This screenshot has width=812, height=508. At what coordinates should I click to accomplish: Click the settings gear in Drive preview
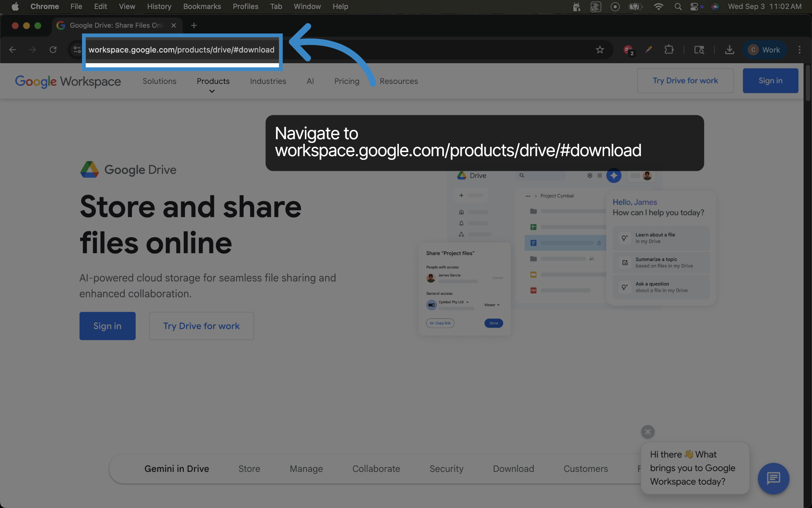coord(590,175)
